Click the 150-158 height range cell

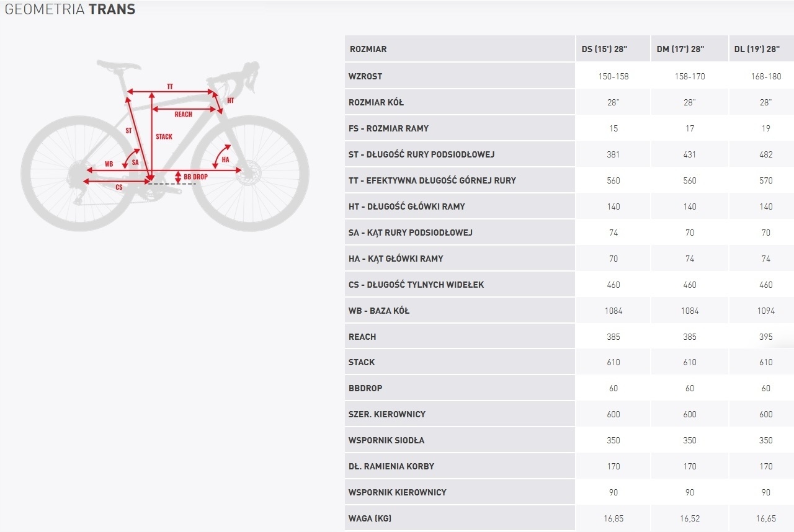coord(613,76)
